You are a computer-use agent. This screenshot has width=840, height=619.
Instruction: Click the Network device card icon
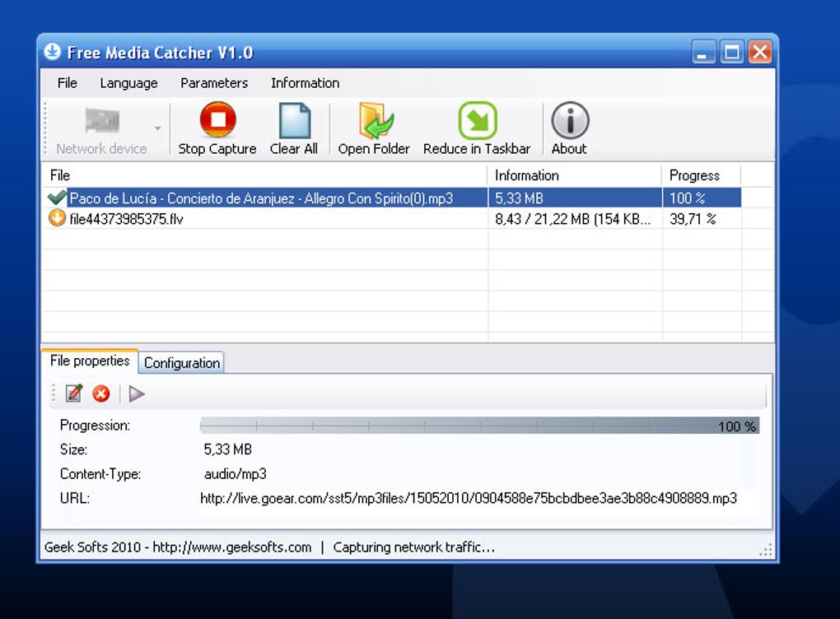point(102,120)
